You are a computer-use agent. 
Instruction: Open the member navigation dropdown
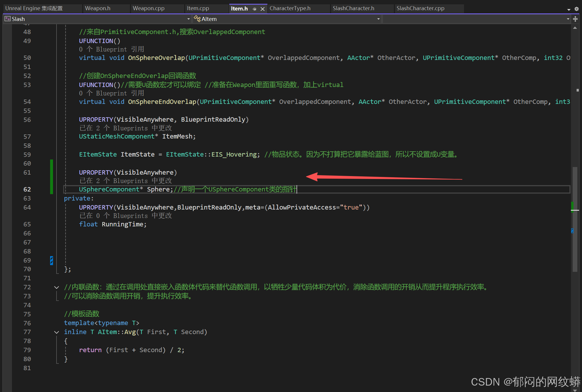tap(568, 19)
